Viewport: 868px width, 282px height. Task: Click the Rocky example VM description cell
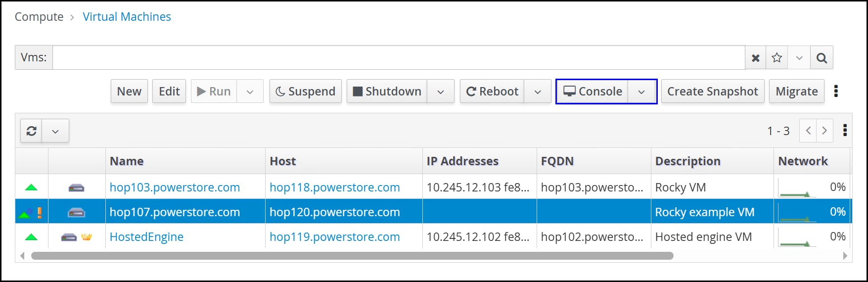[705, 212]
